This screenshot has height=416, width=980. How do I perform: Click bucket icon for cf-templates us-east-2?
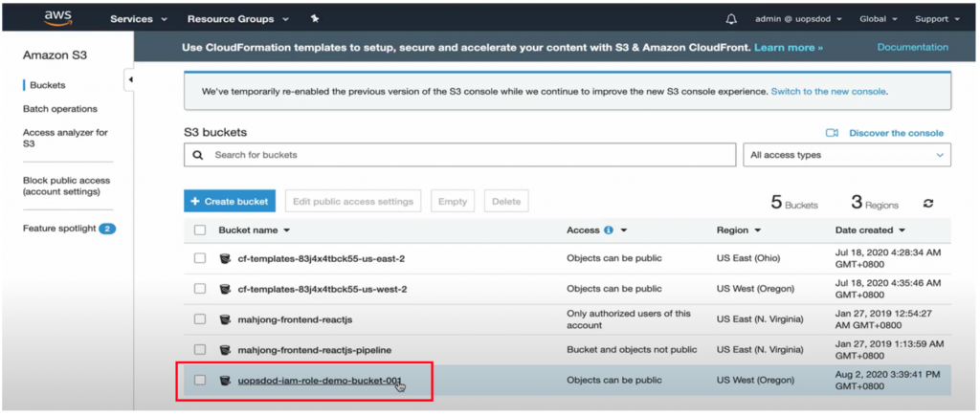[225, 258]
